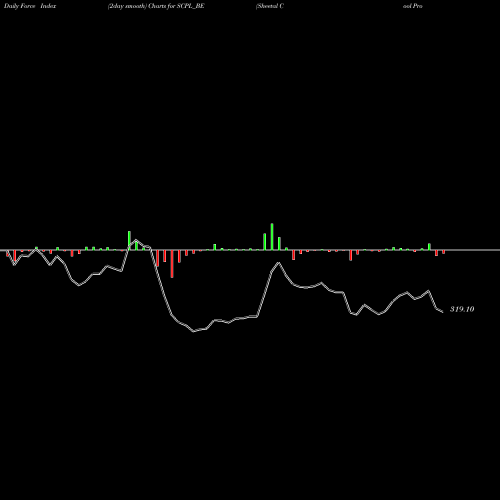Click the '(2day smooth) Charts for SCPL_BE' text
Image resolution: width=500 pixels, height=500 pixels.
[x=156, y=6]
